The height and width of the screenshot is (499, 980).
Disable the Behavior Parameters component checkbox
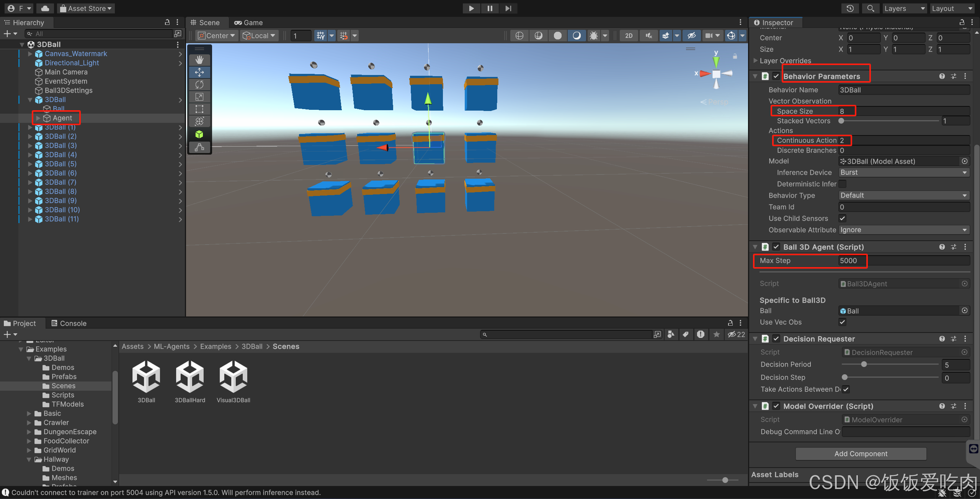776,76
